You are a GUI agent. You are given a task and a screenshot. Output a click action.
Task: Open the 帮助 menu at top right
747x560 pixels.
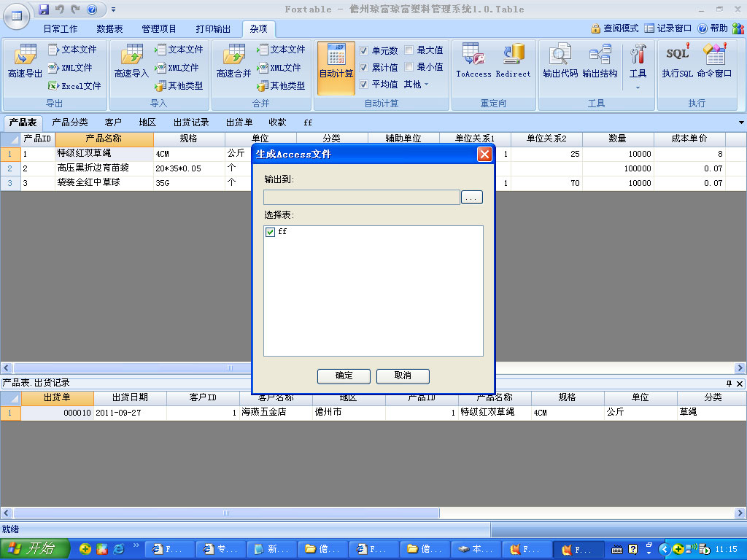point(713,28)
